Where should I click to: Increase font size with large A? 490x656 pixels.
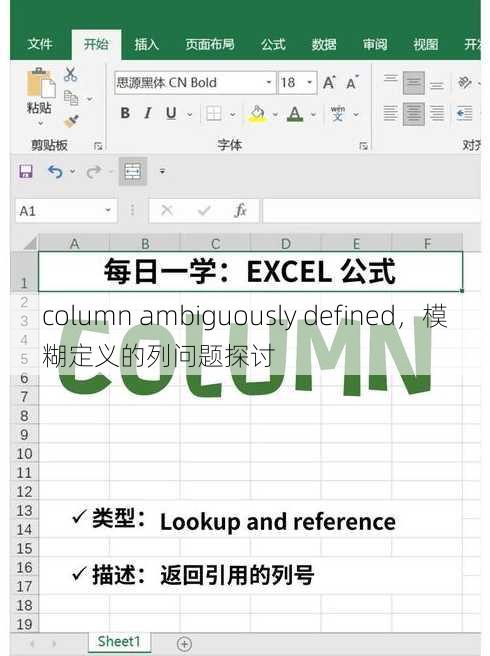[329, 82]
